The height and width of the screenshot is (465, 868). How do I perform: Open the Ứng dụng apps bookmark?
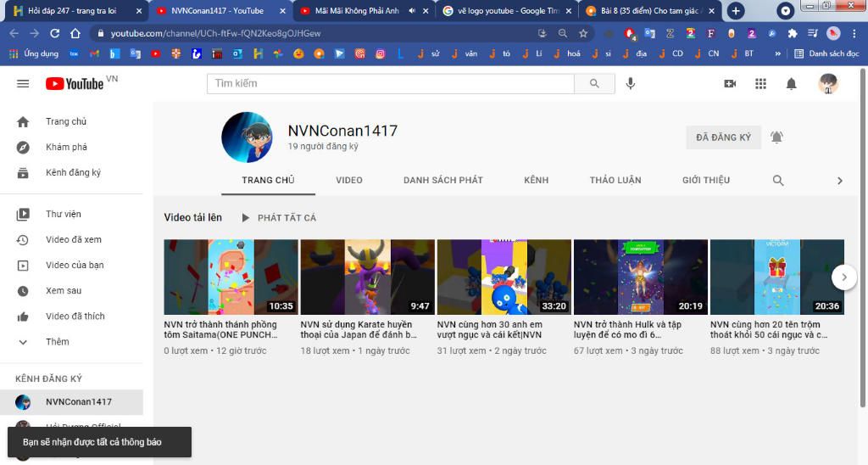(x=34, y=53)
